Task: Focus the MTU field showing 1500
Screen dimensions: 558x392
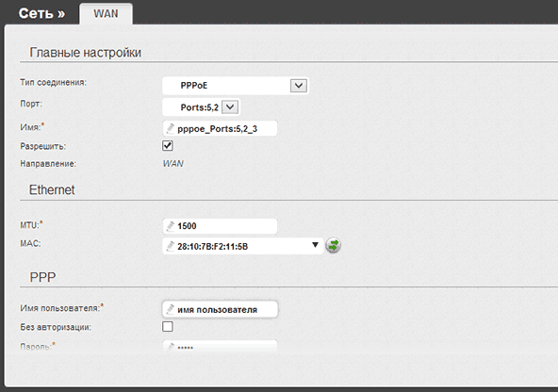Action: [220, 226]
